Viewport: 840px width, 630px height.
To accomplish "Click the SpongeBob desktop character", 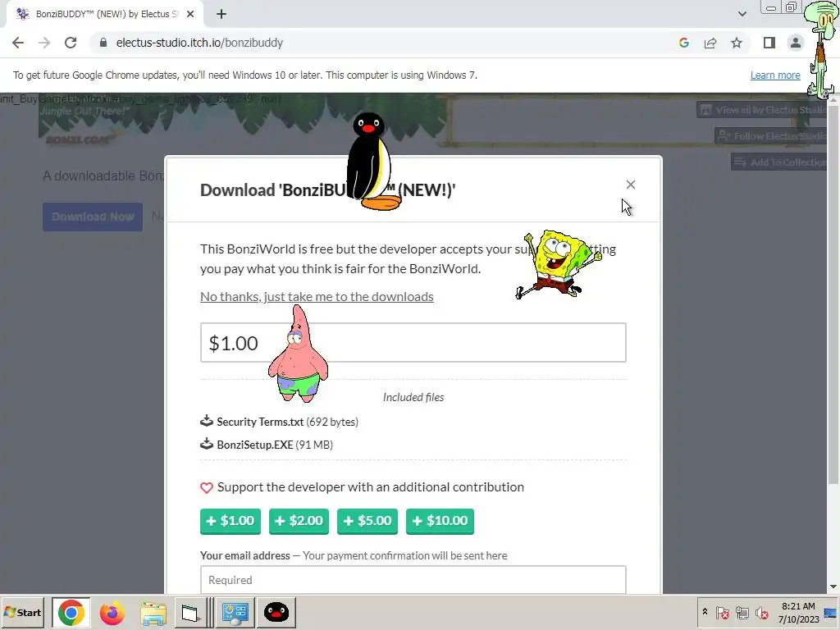I will click(559, 263).
